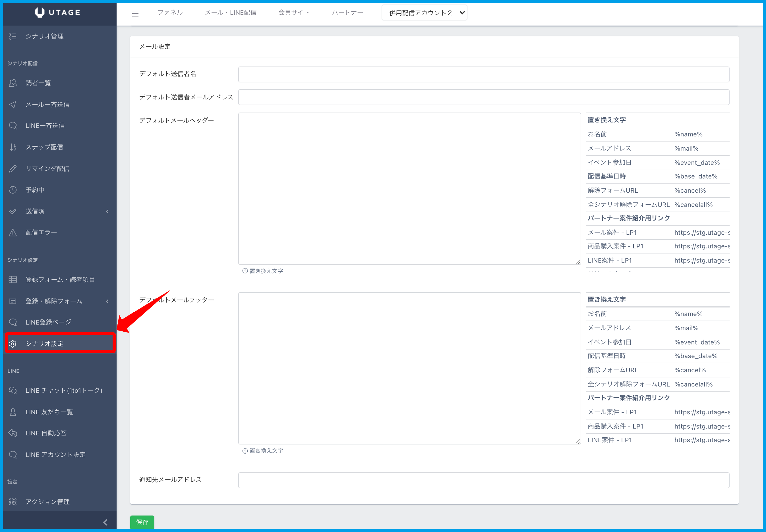Click アクション管理 grid icon
Viewport: 766px width, 532px height.
click(x=13, y=502)
